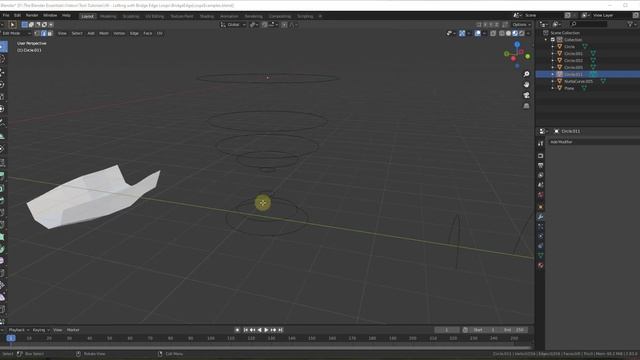640x360 pixels.
Task: Open the Material properties tab icon
Action: 540,266
